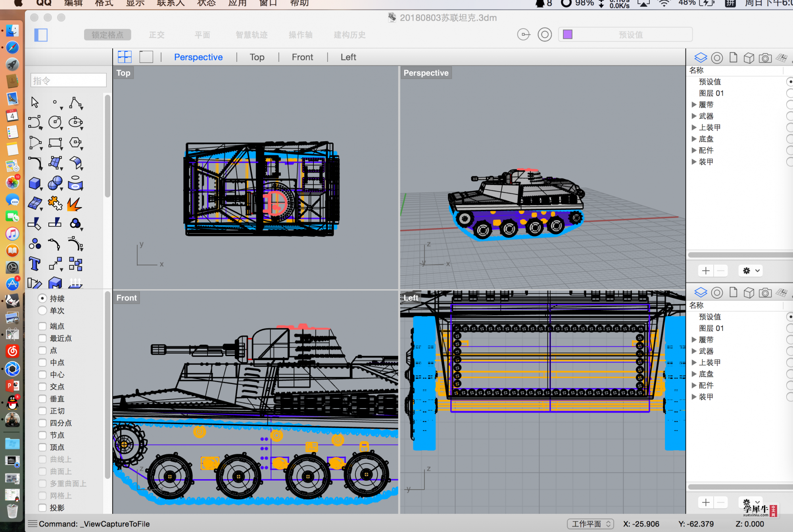Image resolution: width=793 pixels, height=532 pixels.
Task: Click the 指令 command input field
Action: (x=69, y=81)
